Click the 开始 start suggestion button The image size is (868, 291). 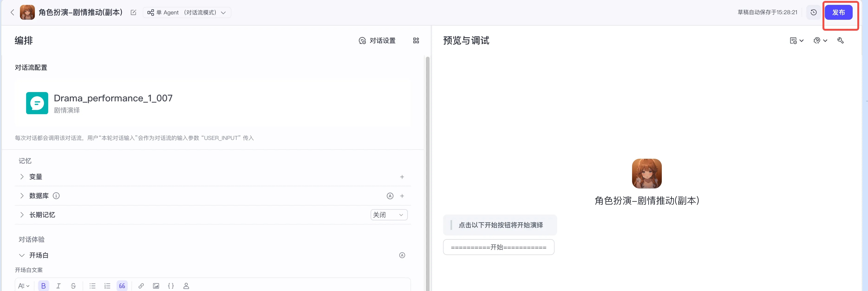498,247
